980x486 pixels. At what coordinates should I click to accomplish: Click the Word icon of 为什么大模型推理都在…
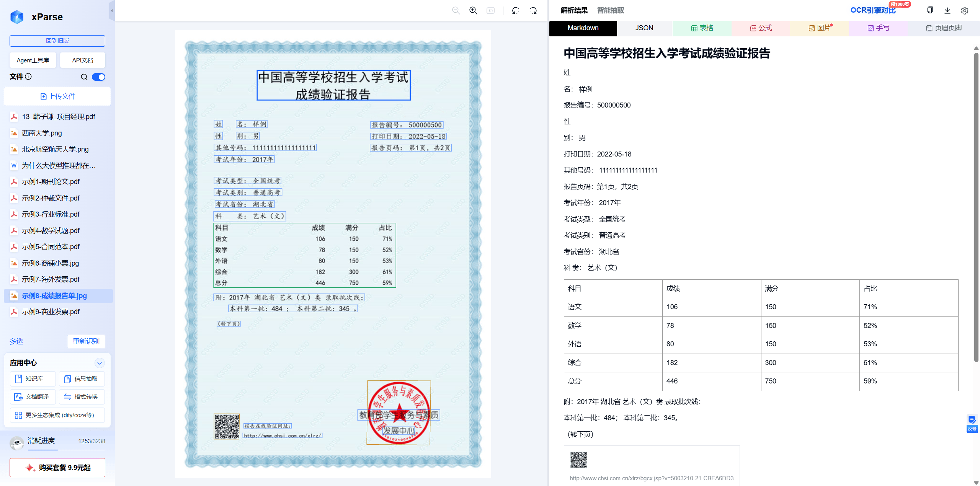(x=14, y=166)
